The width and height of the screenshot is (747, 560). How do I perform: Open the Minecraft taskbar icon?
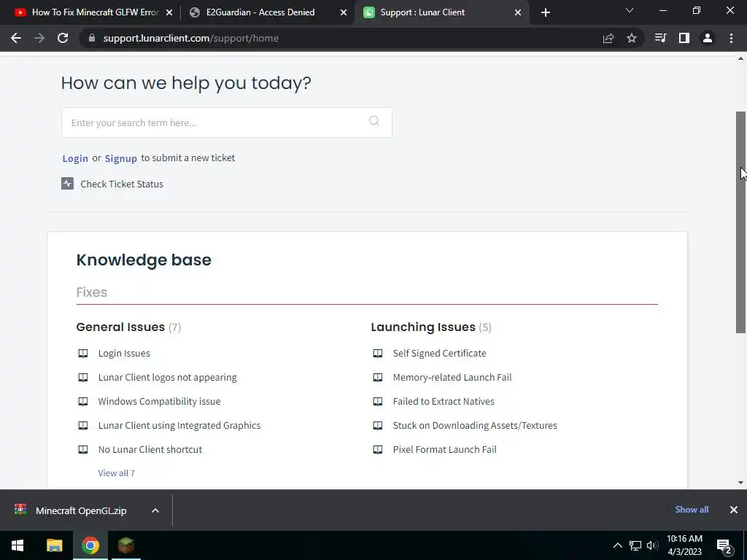(x=125, y=545)
